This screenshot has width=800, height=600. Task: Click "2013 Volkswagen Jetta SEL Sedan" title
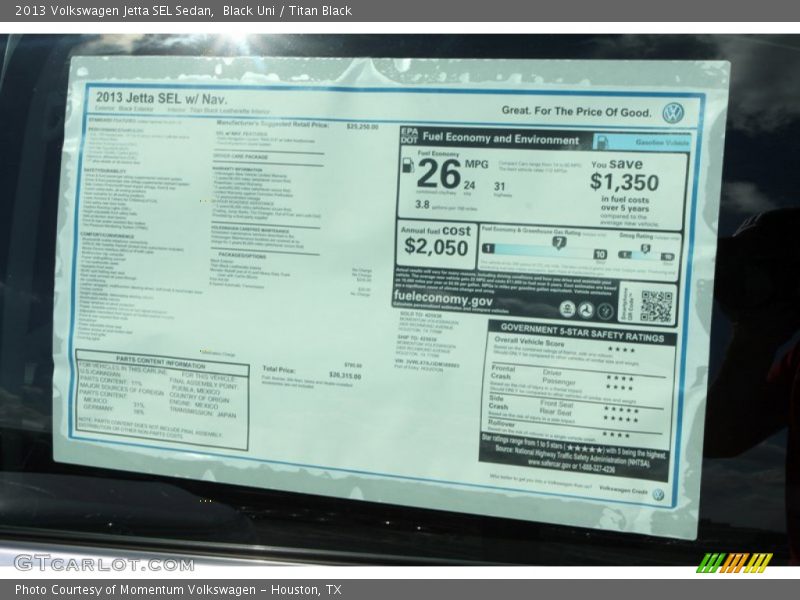pos(114,11)
